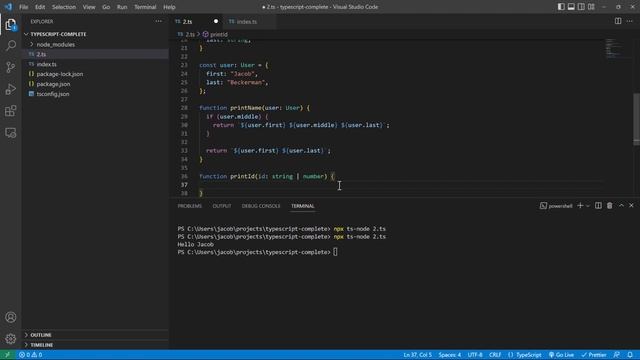Viewport: 640px width, 360px height.
Task: Click the editor vertical scrollbar thumb
Action: pyautogui.click(x=636, y=119)
